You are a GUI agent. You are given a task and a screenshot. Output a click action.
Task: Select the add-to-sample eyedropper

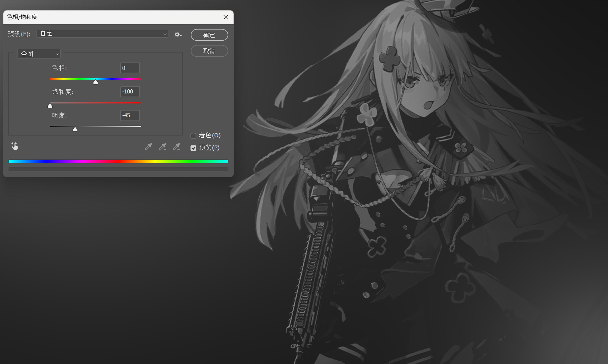[162, 147]
